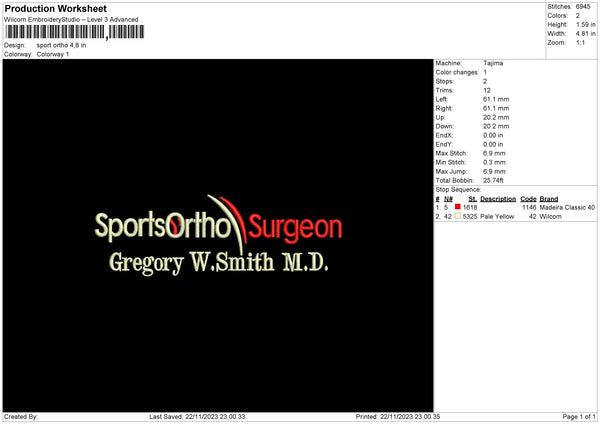This screenshot has height=424, width=600.
Task: Click the Machine value "Tajima"
Action: pos(493,63)
